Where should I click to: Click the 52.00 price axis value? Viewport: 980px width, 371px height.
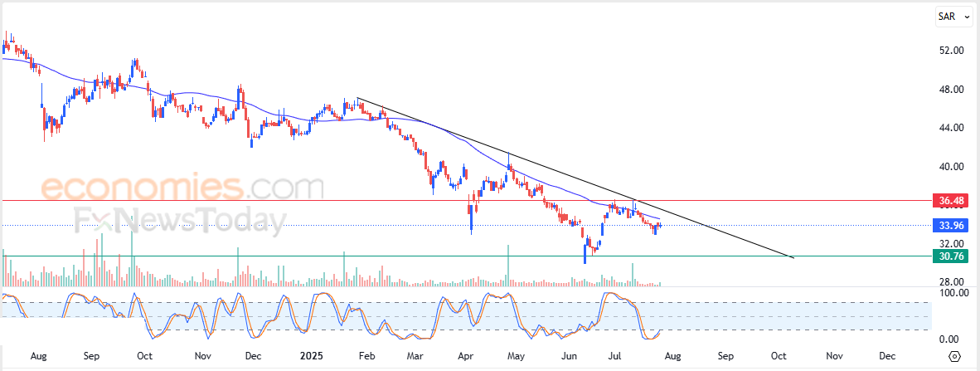coord(953,50)
